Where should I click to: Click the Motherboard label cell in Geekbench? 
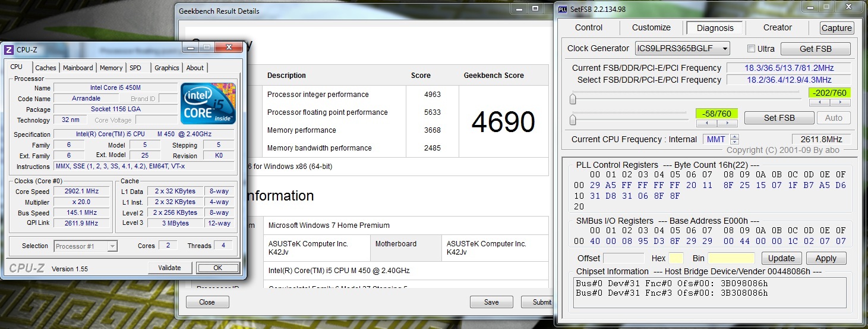click(406, 248)
